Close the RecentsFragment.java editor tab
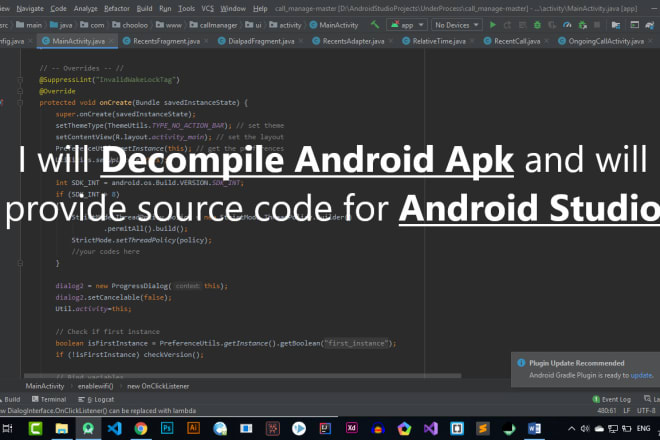Viewport: 660px width, 440px height. click(x=206, y=41)
